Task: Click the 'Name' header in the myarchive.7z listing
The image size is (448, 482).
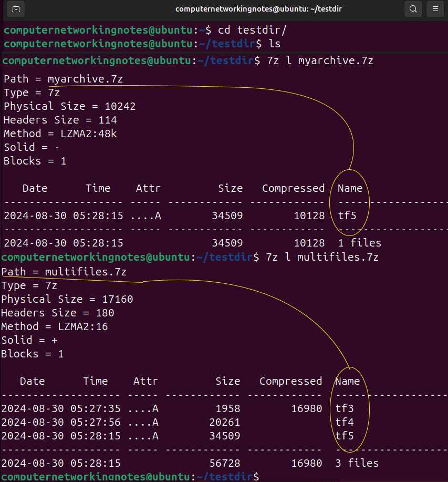Action: (x=350, y=188)
